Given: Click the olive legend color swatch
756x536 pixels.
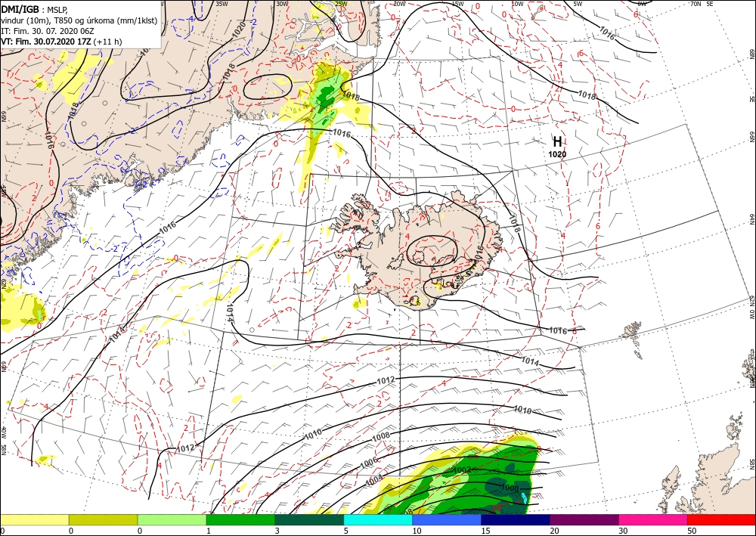Looking at the screenshot, I should coord(103,519).
